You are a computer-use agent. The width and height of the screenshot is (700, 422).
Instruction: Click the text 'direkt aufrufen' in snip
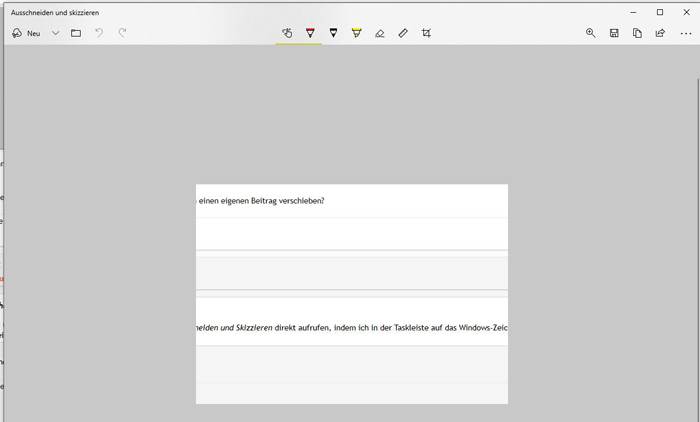[x=302, y=328]
